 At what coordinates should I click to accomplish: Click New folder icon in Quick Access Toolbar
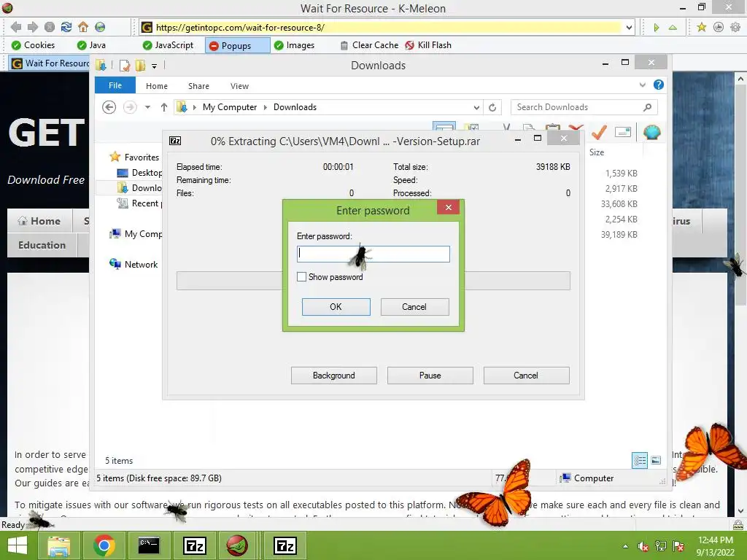pyautogui.click(x=140, y=66)
